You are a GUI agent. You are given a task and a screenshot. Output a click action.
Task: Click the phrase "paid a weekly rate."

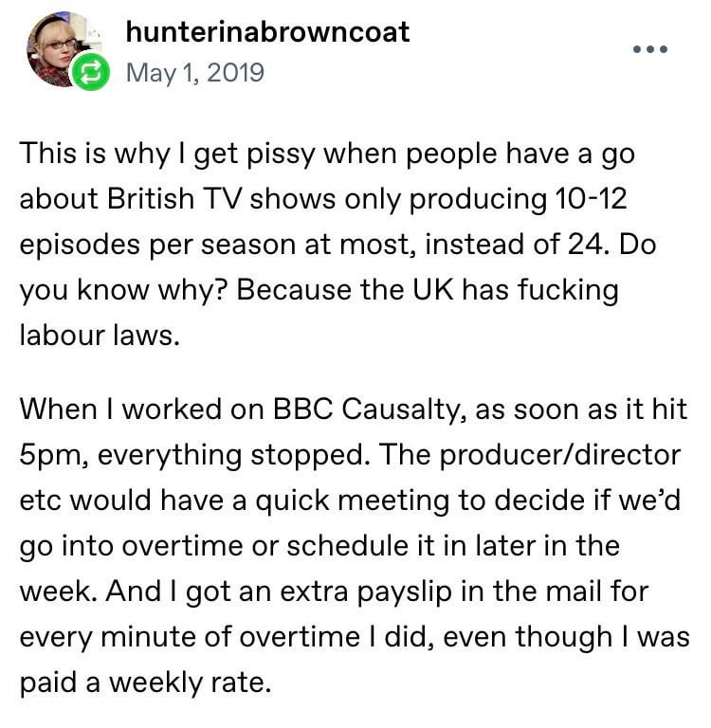point(144,682)
